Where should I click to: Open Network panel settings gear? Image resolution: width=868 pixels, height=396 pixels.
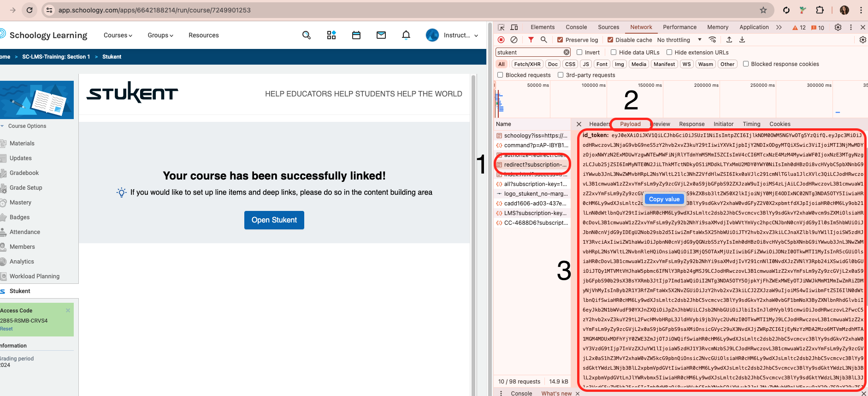tap(863, 40)
